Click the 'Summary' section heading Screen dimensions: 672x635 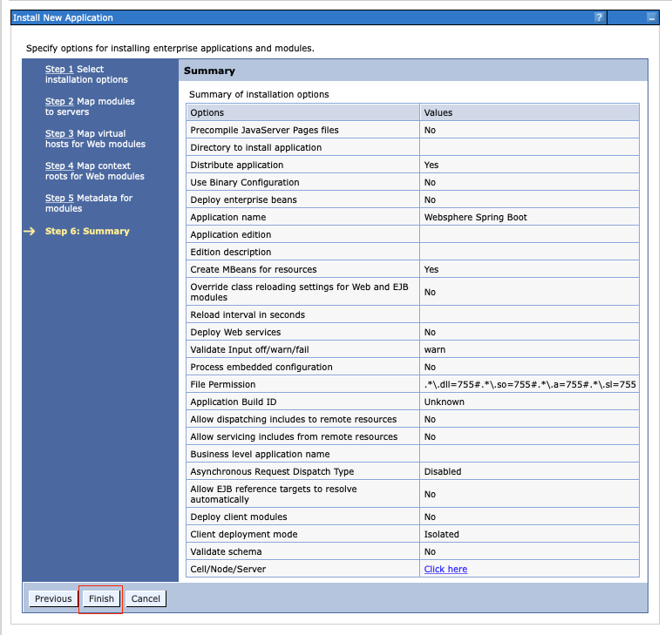pos(209,71)
